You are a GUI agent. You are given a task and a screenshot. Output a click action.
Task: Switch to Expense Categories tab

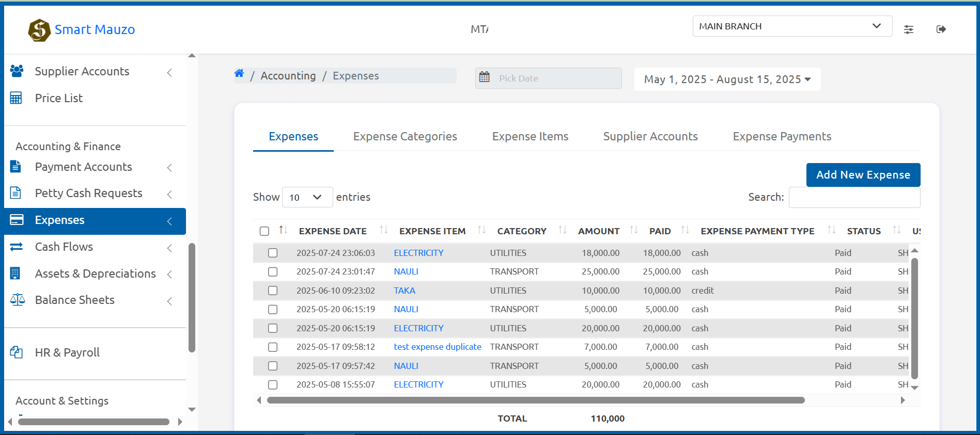(x=405, y=136)
